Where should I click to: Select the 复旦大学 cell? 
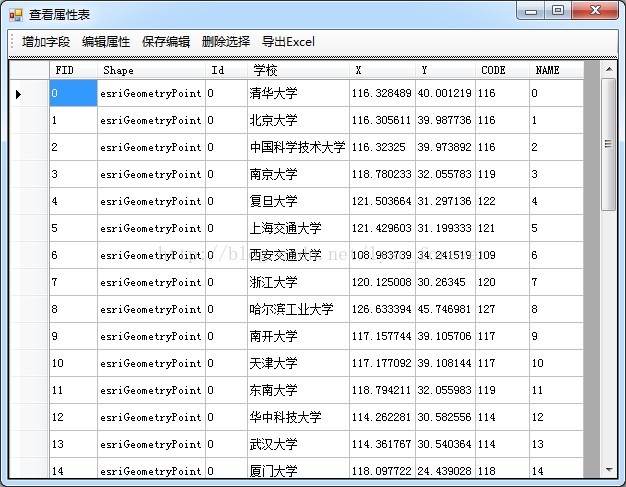(x=298, y=201)
